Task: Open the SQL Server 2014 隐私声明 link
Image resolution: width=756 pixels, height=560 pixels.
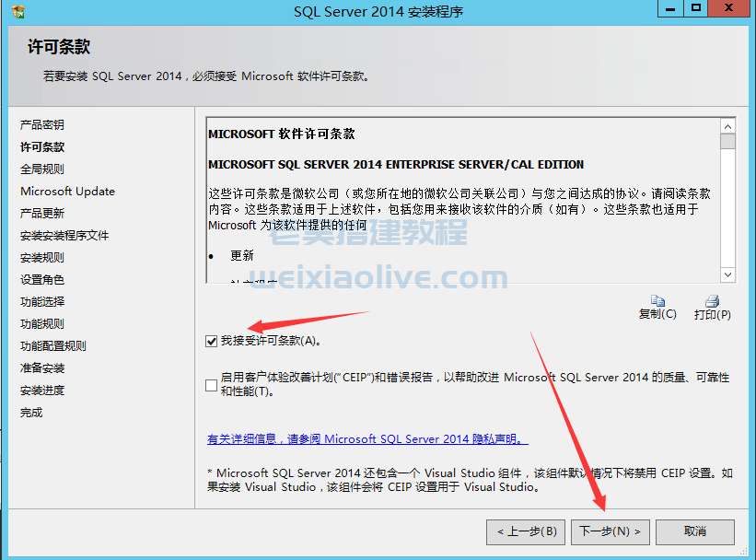Action: (367, 439)
